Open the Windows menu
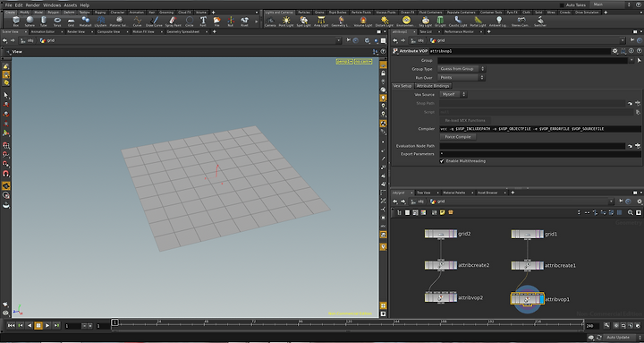 coord(52,5)
